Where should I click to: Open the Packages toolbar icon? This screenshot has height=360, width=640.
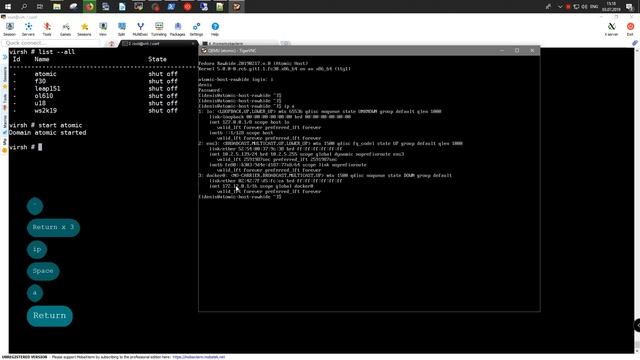pyautogui.click(x=178, y=29)
